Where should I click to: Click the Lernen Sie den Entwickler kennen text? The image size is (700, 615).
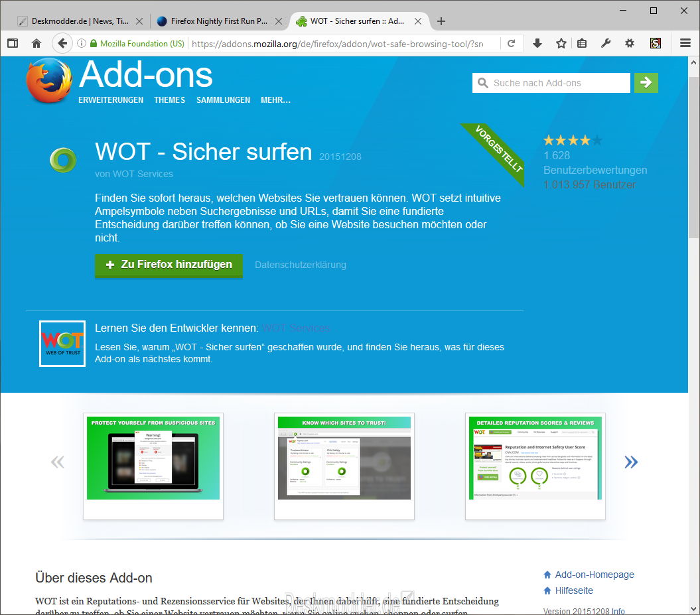click(176, 328)
